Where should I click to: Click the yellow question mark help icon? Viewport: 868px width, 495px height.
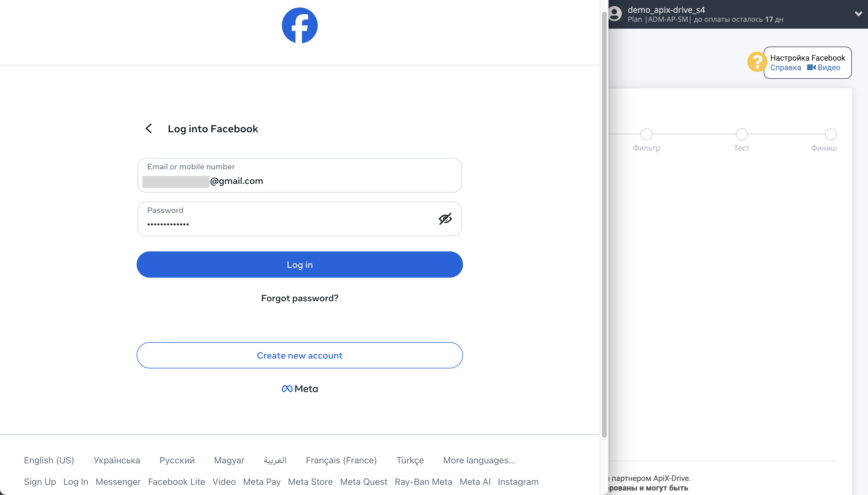click(757, 62)
